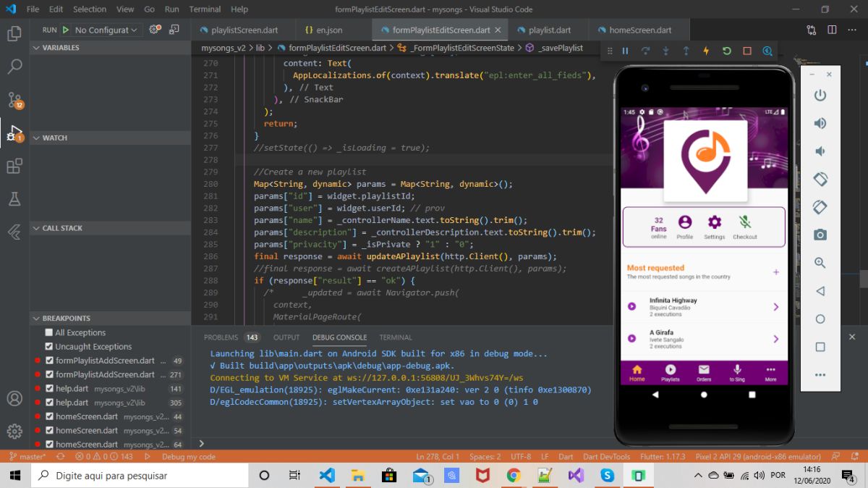This screenshot has height=488, width=868.
Task: Split the editor right icon
Action: click(x=831, y=30)
